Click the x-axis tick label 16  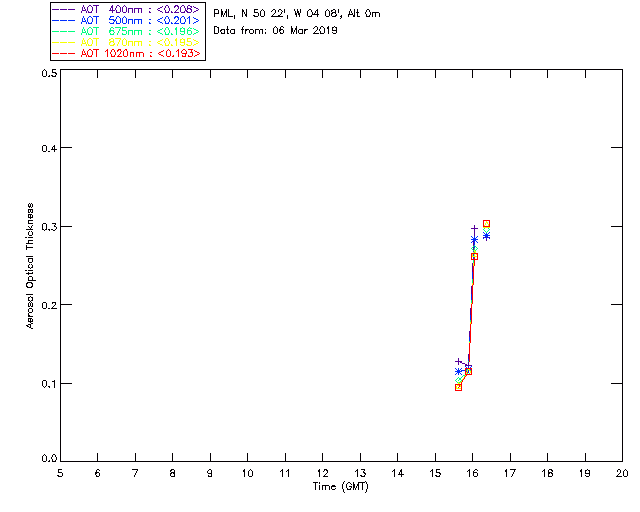click(473, 473)
